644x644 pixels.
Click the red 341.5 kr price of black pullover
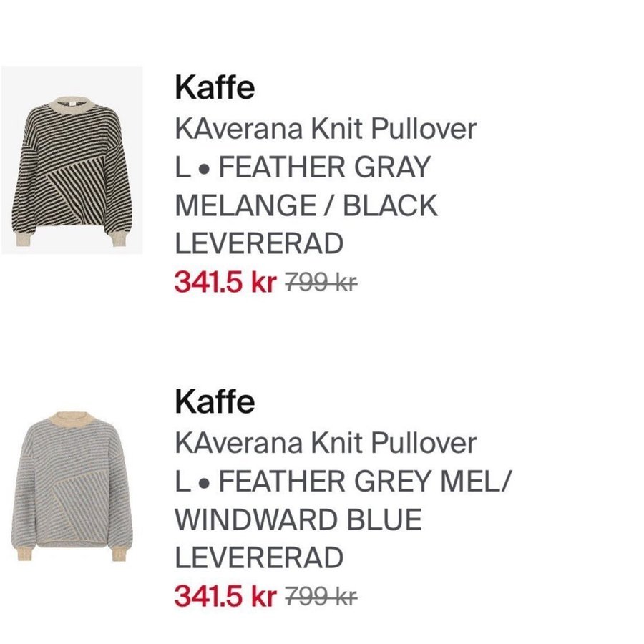click(x=225, y=283)
